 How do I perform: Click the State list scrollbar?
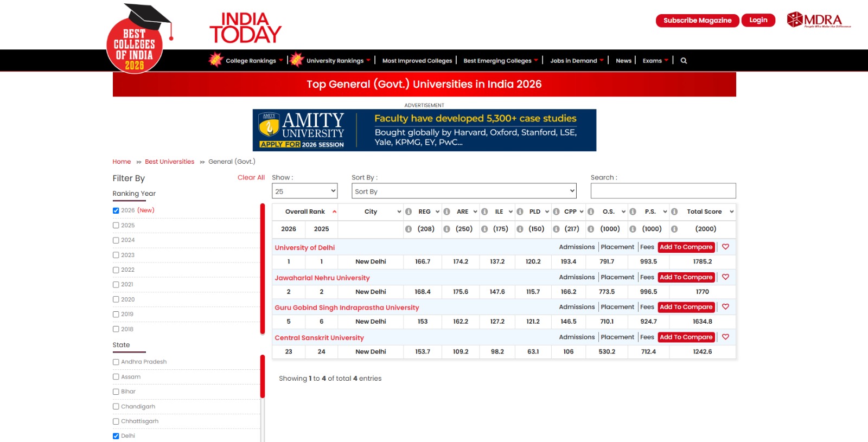(263, 376)
